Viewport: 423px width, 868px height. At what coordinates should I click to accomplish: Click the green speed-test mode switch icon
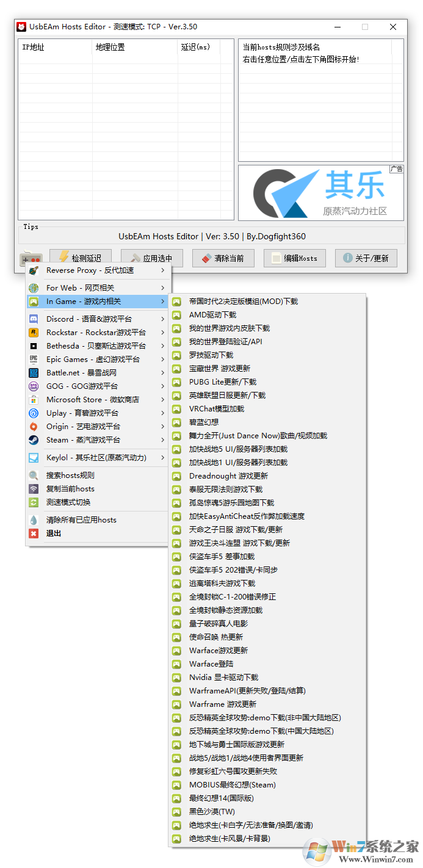click(x=34, y=502)
